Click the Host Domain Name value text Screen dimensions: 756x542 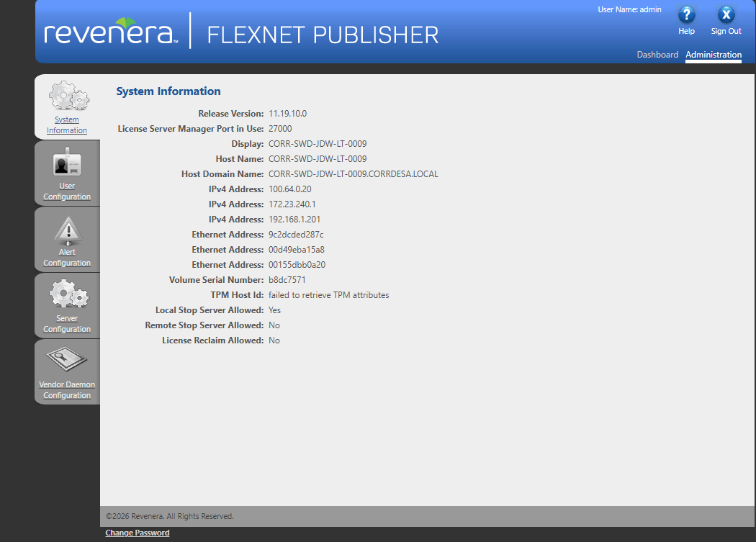tap(354, 174)
